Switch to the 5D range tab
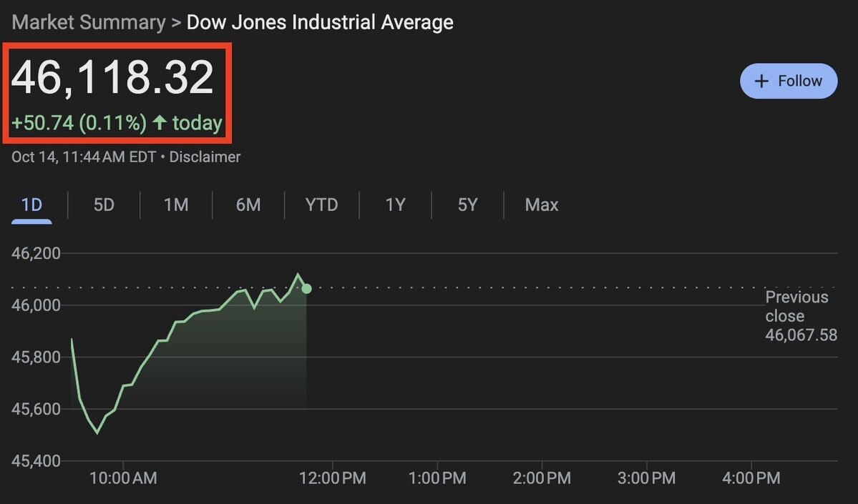Screen dimensions: 858x504 pos(104,205)
